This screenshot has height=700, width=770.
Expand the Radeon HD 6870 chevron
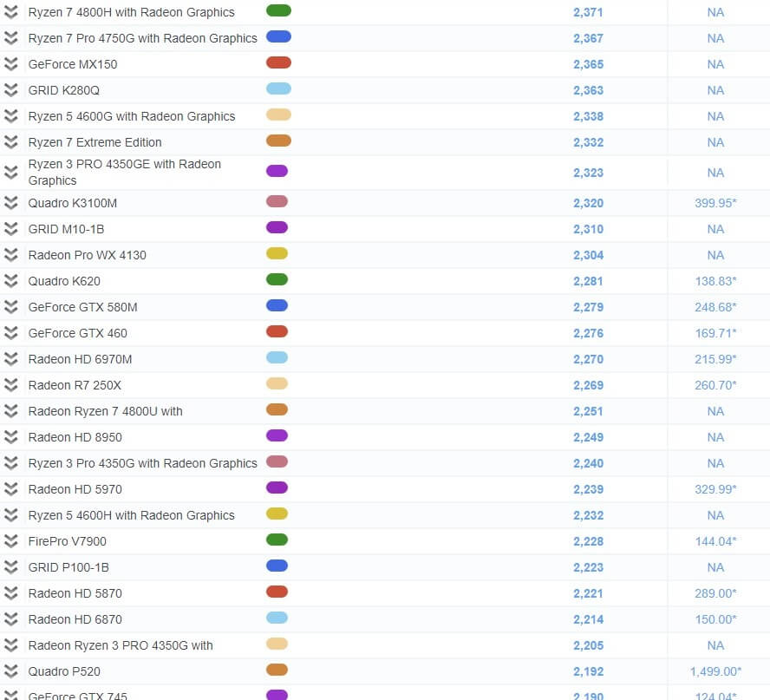[x=10, y=619]
